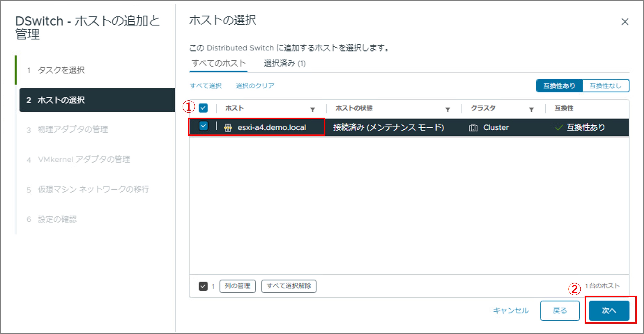Toggle the header select-all checkbox
The height and width of the screenshot is (334, 644).
(x=203, y=108)
